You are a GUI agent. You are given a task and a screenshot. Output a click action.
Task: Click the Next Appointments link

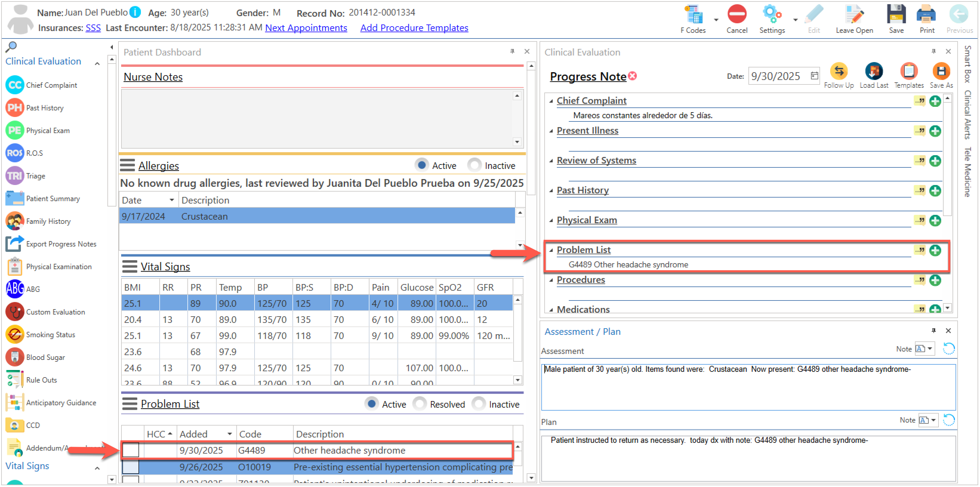306,28
